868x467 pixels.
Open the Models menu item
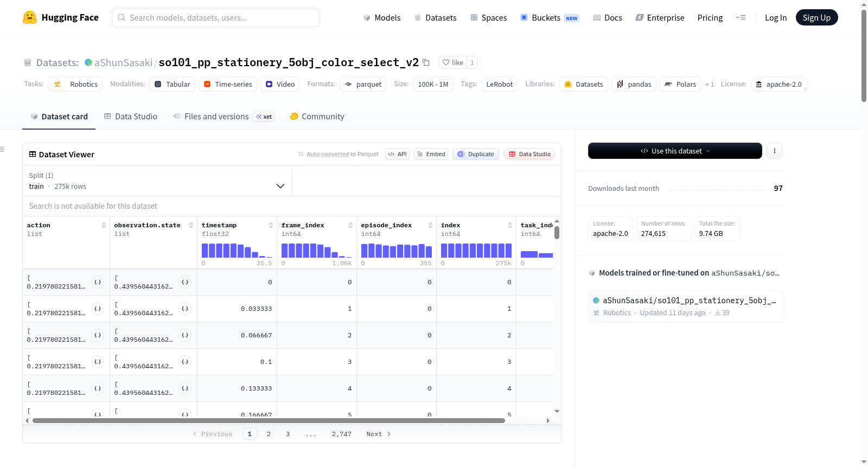(x=382, y=18)
